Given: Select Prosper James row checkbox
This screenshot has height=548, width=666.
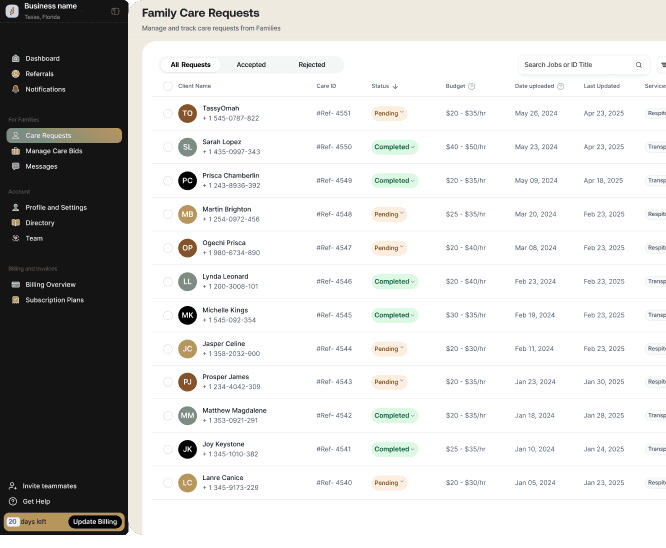Looking at the screenshot, I should click(x=168, y=382).
